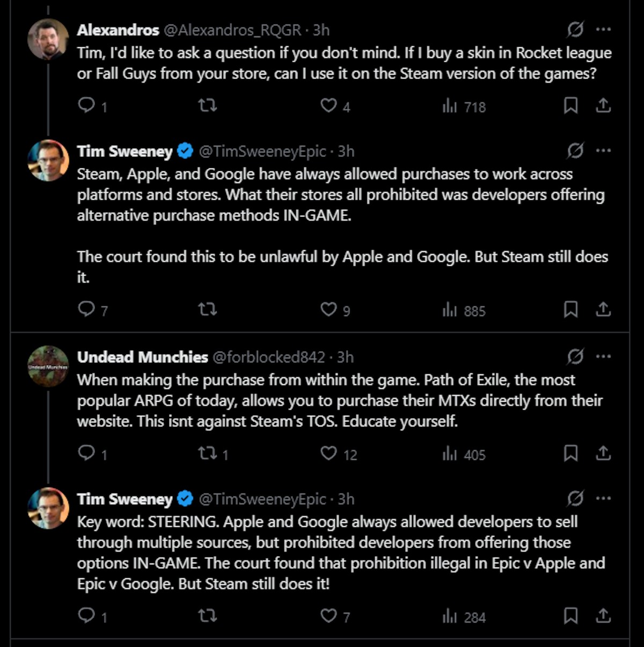Share Tim Sweeney's STEERING tweet
The image size is (644, 647).
(x=603, y=615)
